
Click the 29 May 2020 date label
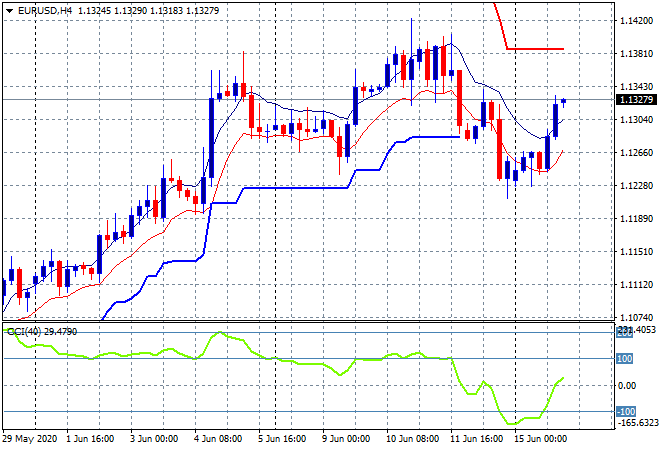click(29, 439)
